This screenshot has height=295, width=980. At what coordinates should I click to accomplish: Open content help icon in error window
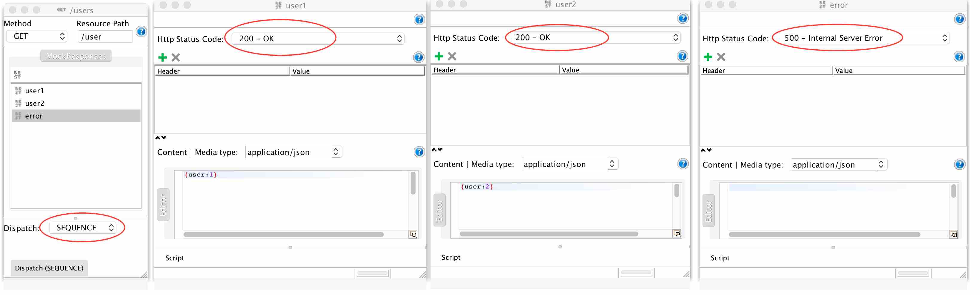(x=959, y=165)
